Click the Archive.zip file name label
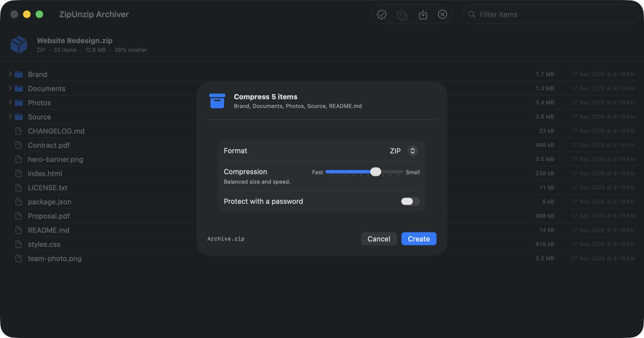The image size is (644, 338). [226, 239]
